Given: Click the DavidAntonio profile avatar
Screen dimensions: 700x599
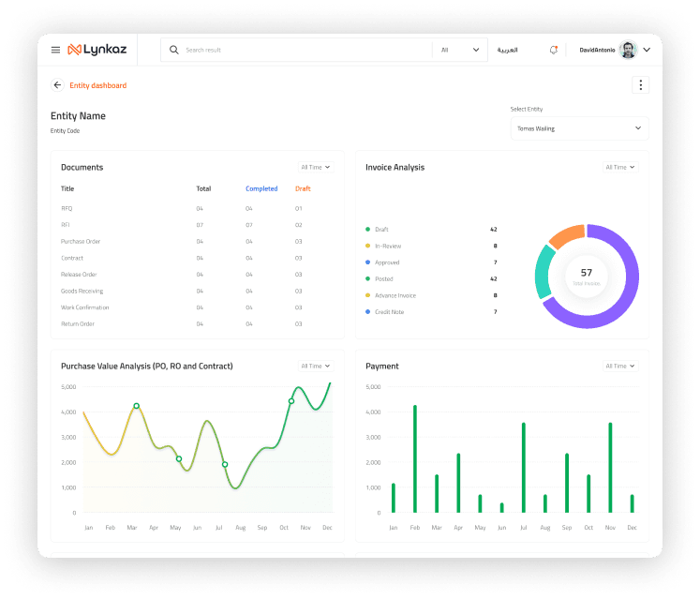Looking at the screenshot, I should click(628, 50).
